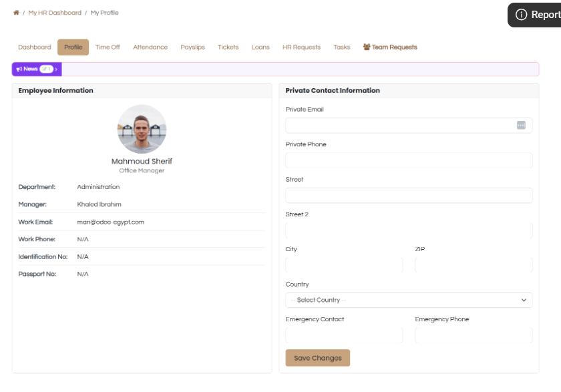Click the News count badge
The image size is (561, 392).
click(x=46, y=69)
